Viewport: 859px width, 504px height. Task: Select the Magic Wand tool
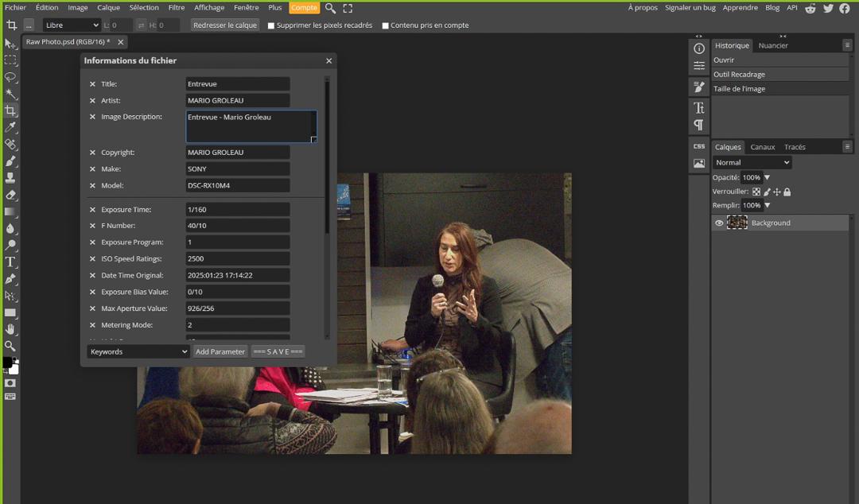pyautogui.click(x=10, y=94)
